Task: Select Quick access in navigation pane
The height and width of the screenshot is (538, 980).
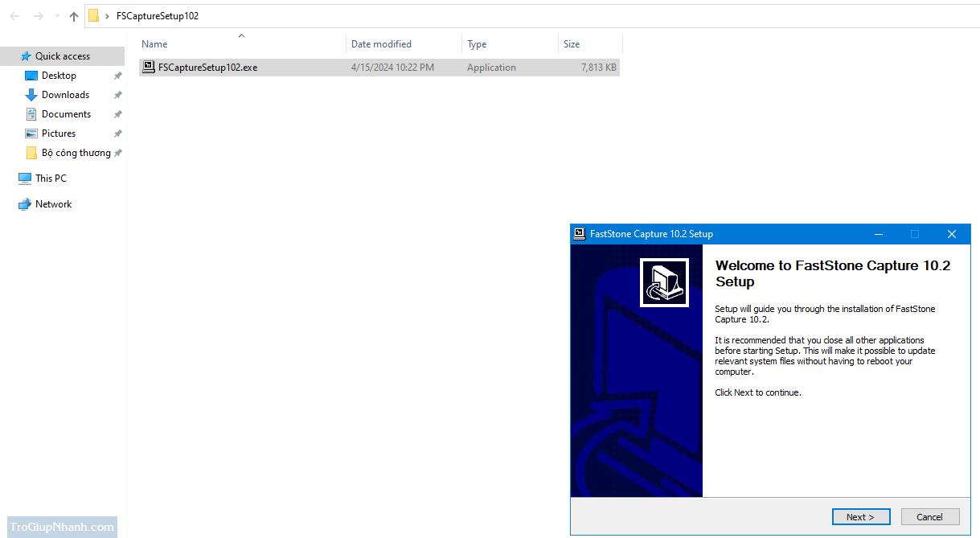Action: pos(62,56)
